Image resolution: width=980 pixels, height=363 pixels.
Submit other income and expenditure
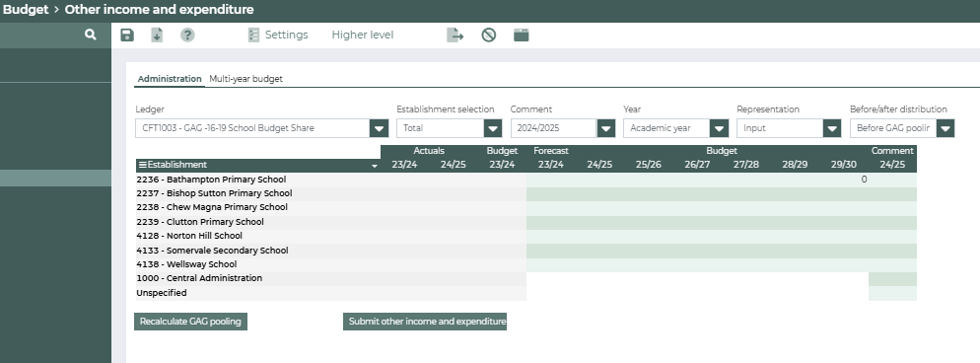click(x=424, y=322)
